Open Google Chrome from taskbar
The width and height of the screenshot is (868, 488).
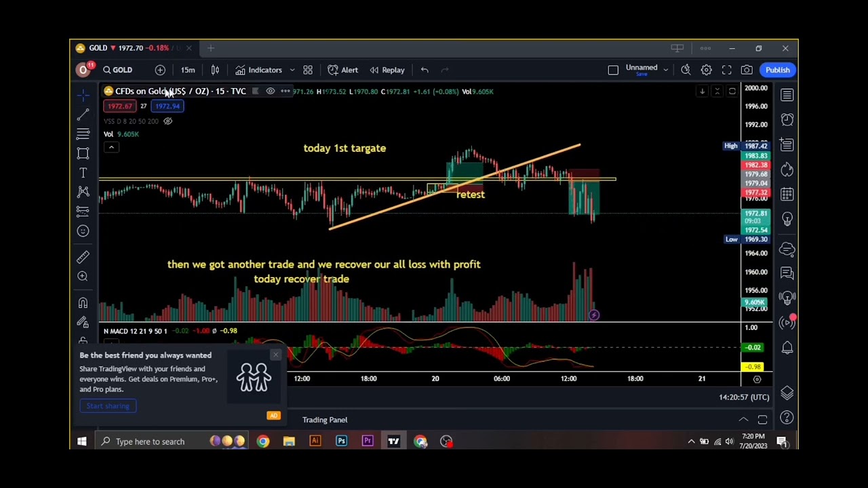[x=263, y=441]
